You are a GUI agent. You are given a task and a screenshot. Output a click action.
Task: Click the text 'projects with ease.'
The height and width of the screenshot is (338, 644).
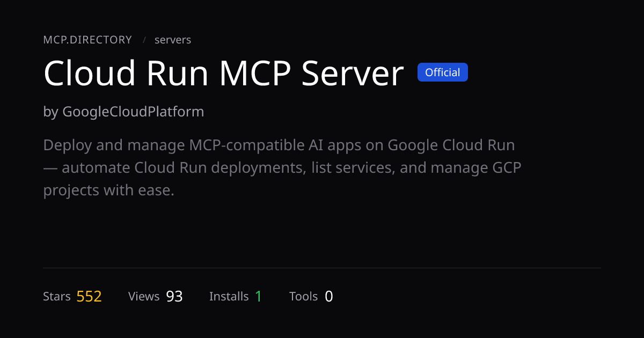(x=109, y=190)
